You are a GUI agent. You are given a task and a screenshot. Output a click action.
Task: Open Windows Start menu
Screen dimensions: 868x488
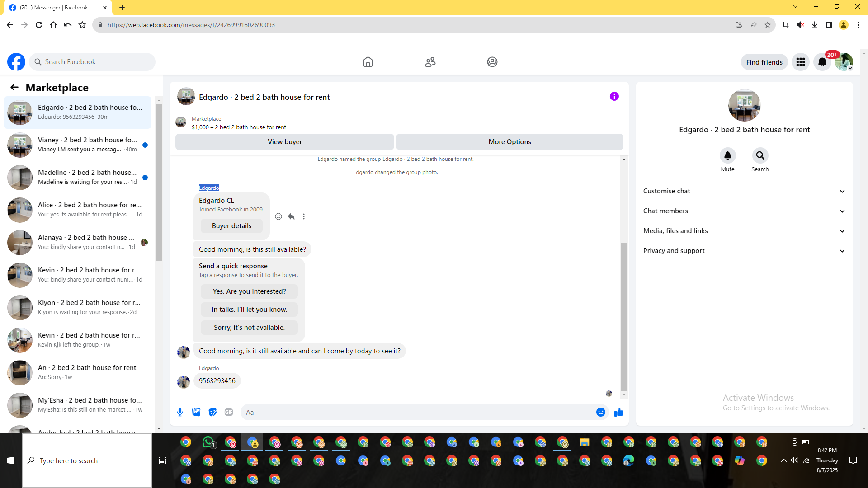click(11, 460)
